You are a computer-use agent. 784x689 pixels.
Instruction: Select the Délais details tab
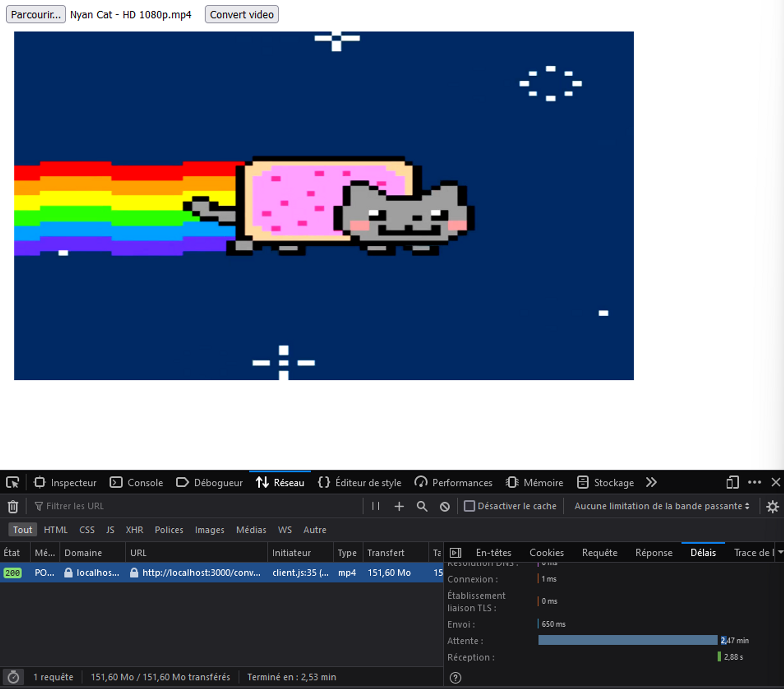click(703, 552)
